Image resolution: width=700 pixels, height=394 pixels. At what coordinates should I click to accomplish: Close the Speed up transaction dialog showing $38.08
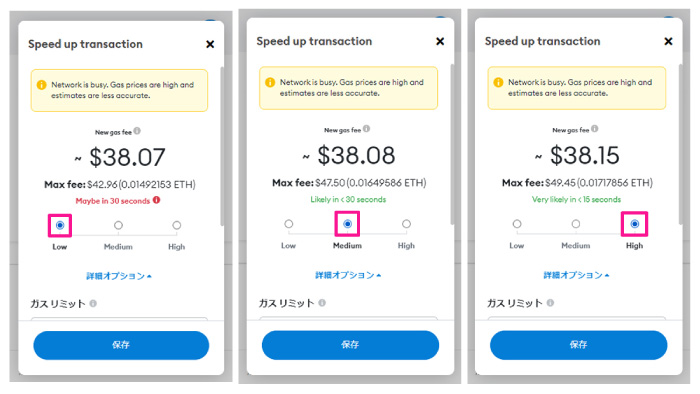tap(440, 41)
